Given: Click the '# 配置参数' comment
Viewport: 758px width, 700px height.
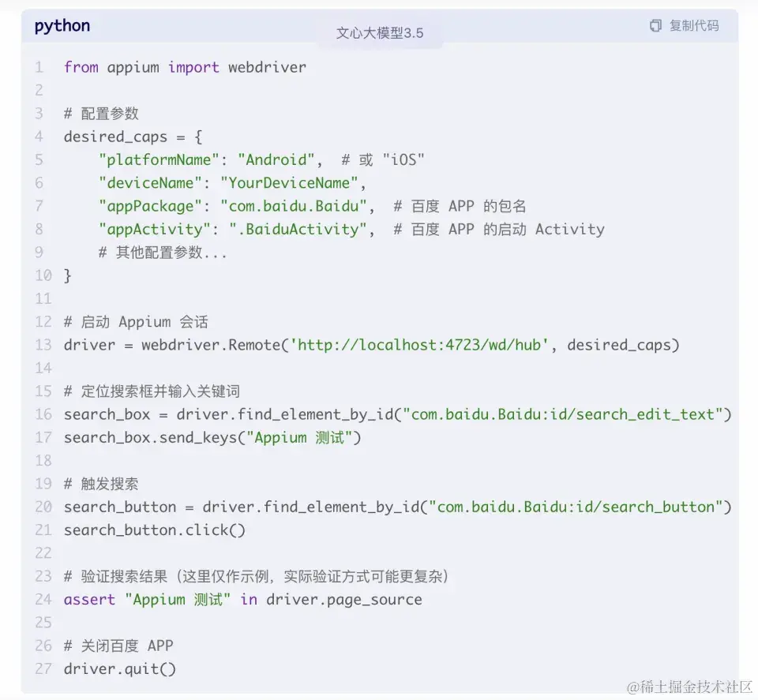Looking at the screenshot, I should [101, 114].
